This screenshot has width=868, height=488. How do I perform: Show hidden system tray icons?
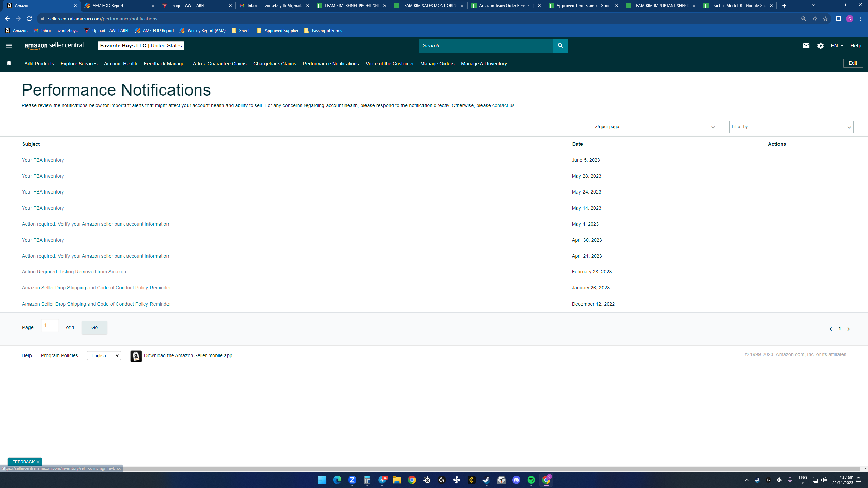tap(746, 480)
